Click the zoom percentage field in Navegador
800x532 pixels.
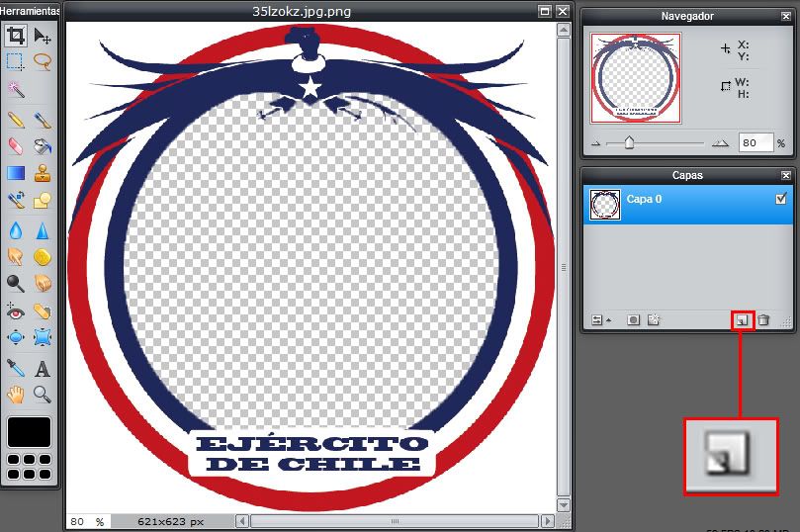pyautogui.click(x=756, y=143)
